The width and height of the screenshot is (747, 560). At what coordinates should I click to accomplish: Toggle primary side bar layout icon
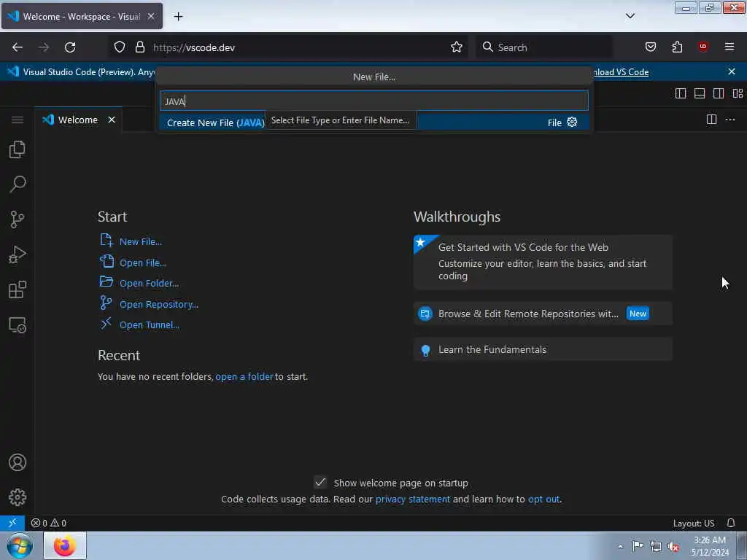pyautogui.click(x=681, y=93)
